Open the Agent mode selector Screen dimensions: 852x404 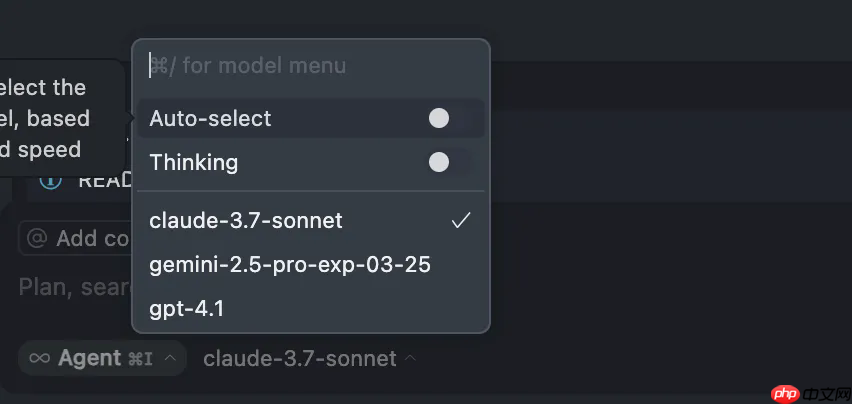pyautogui.click(x=102, y=358)
